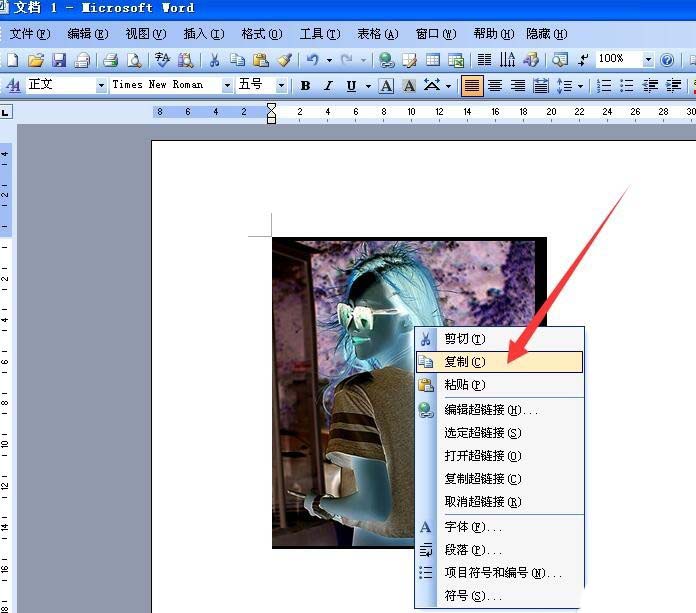Toggle show/hide formatting marks
Image resolution: width=696 pixels, height=613 pixels.
(583, 59)
